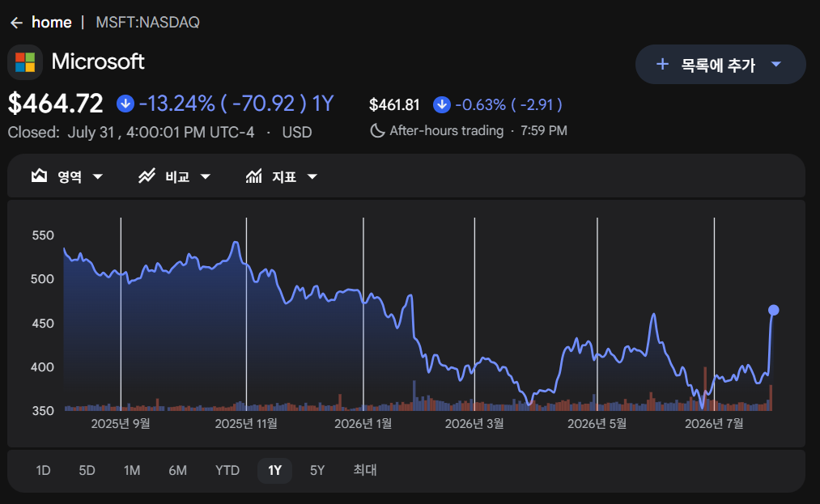Select the YTD range tab
This screenshot has width=820, height=504.
point(227,471)
